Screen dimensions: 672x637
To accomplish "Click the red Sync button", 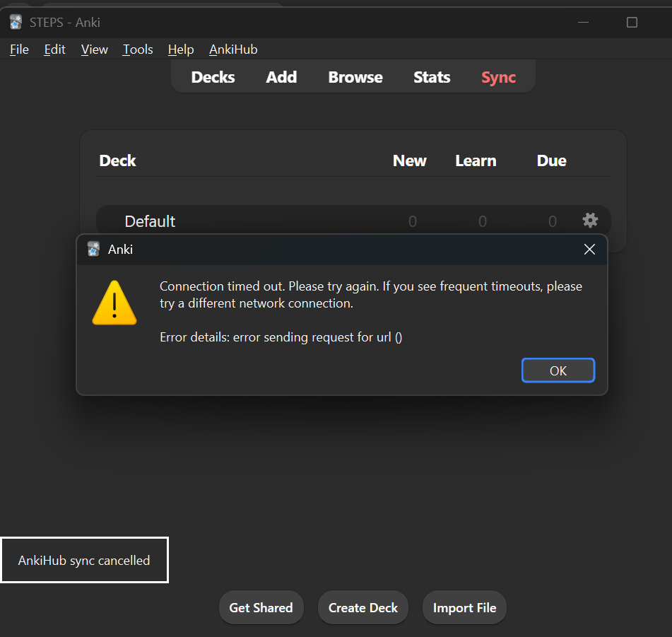I will 498,77.
